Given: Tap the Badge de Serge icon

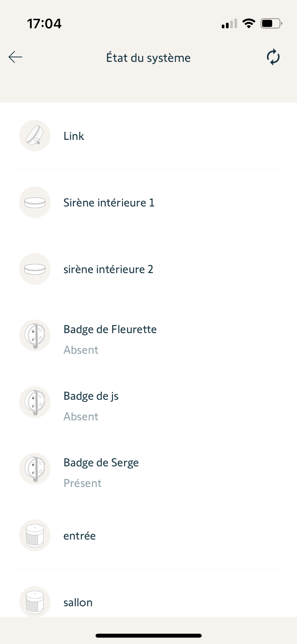Looking at the screenshot, I should coord(35,469).
